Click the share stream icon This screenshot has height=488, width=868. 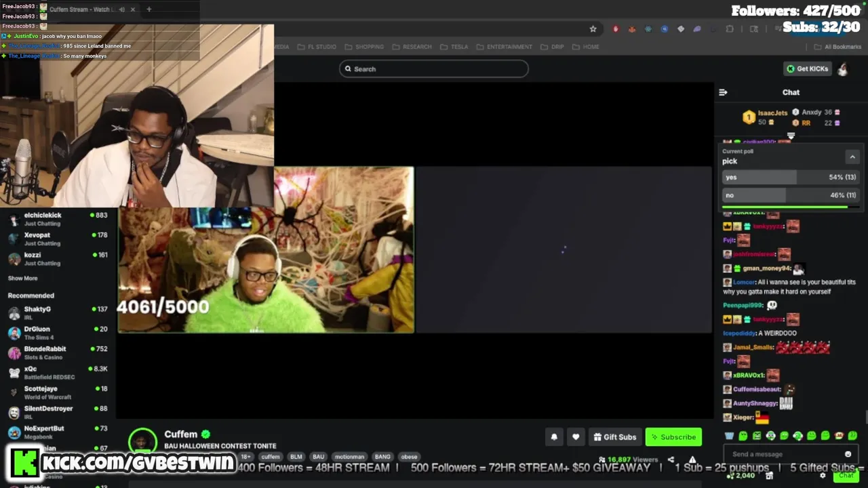point(671,460)
